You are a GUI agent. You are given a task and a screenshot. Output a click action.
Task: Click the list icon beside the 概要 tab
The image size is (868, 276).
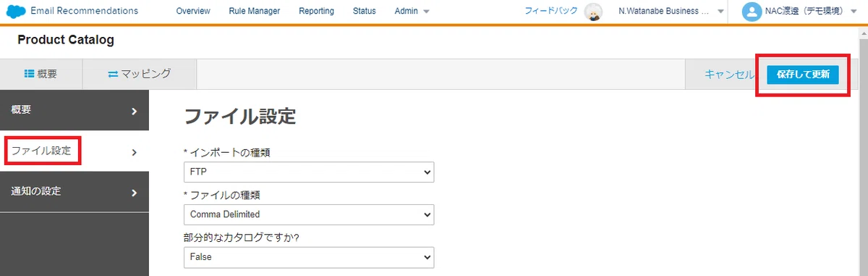[30, 74]
